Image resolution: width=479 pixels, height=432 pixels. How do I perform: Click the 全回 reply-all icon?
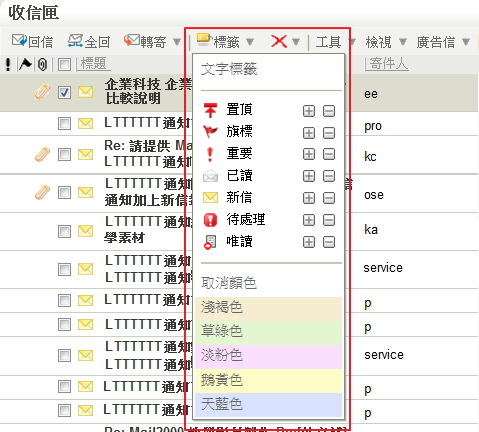coord(75,41)
